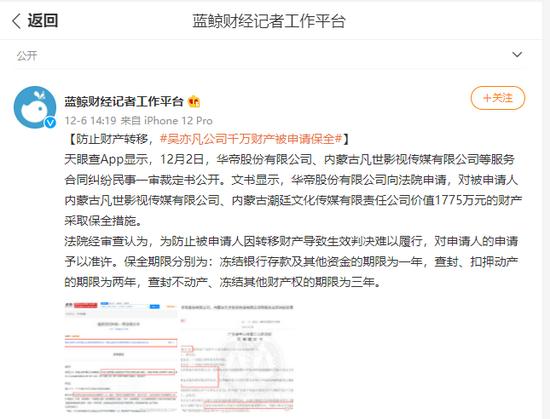Image resolution: width=550 pixels, height=419 pixels.
Task: Open the 蓝鲸财经记者工作平台 username link
Action: (x=124, y=101)
